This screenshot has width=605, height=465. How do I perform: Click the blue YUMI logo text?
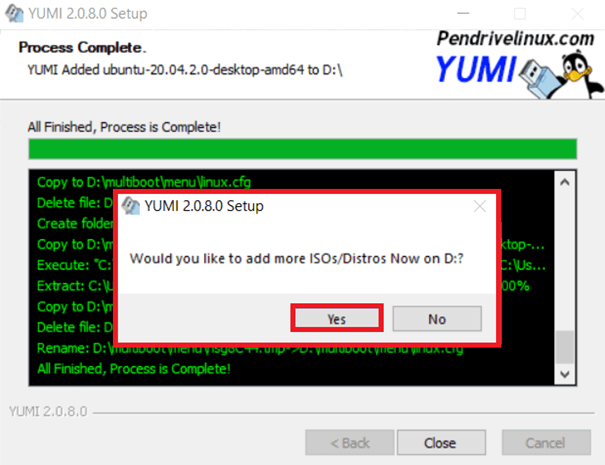tap(476, 69)
